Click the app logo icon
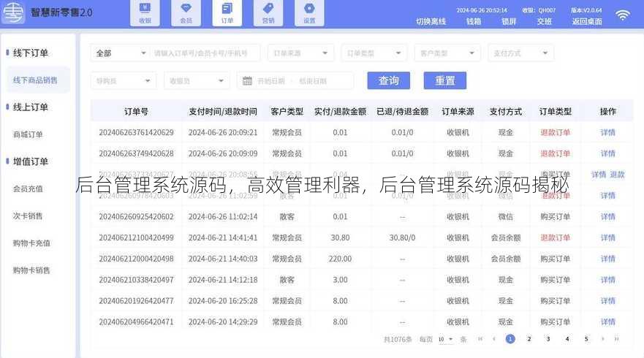Image resolution: width=644 pixels, height=358 pixels. [14, 12]
